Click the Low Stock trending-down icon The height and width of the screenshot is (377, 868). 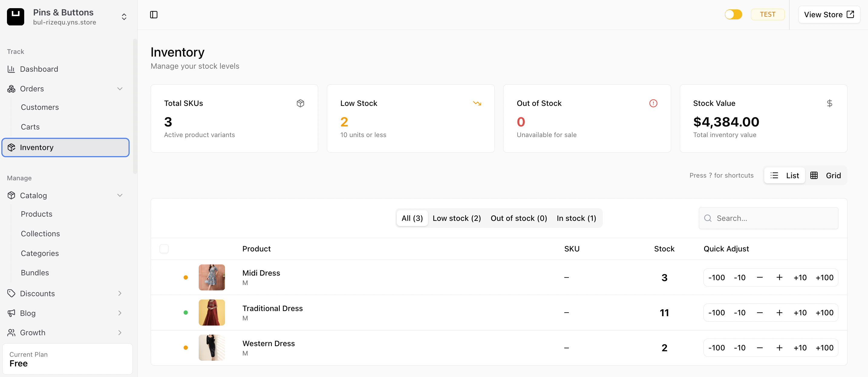(477, 103)
